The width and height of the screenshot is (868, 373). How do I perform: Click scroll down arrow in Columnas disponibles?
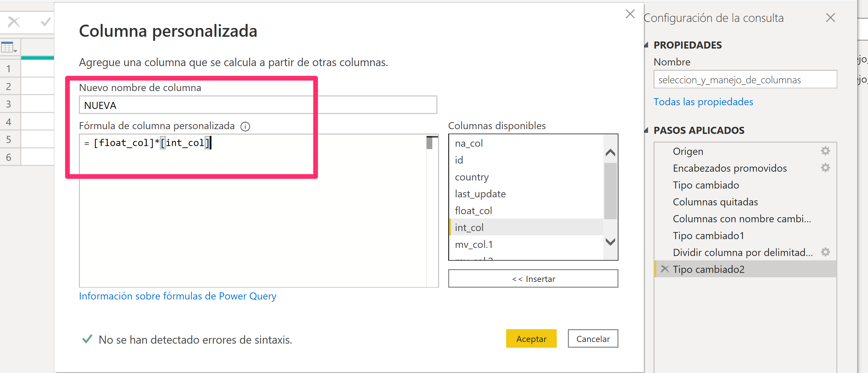click(x=610, y=242)
